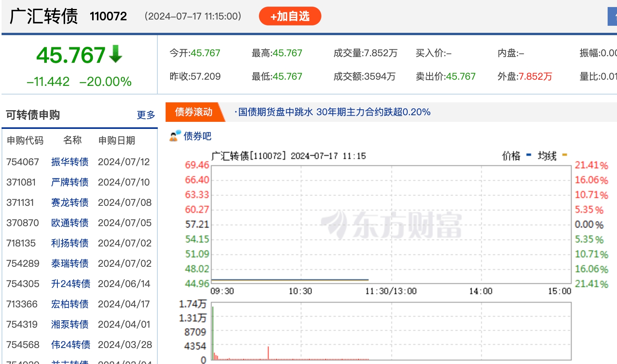617x364 pixels.
Task: Open 赛龙转债 bond link
Action: [70, 202]
